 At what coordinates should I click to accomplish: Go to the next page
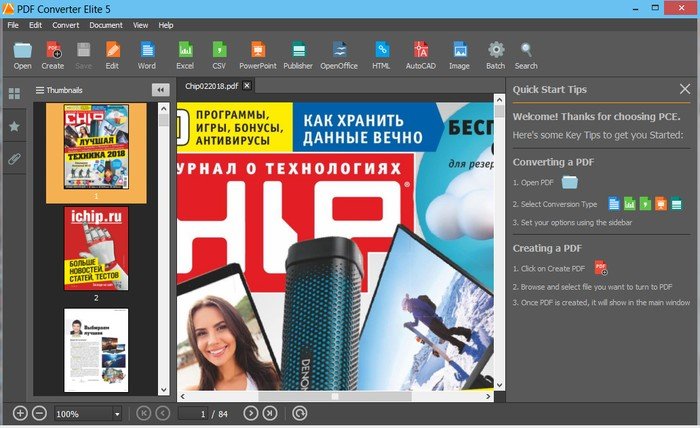tap(251, 413)
